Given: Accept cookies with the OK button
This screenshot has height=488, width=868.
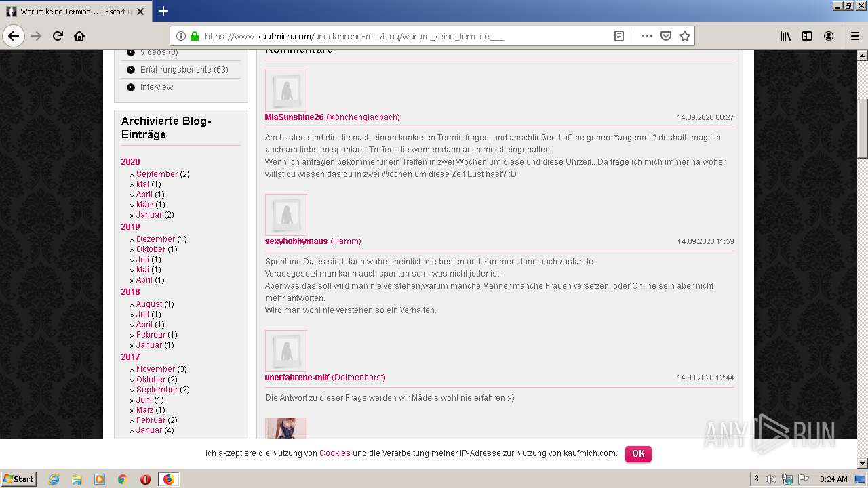Looking at the screenshot, I should pos(638,453).
